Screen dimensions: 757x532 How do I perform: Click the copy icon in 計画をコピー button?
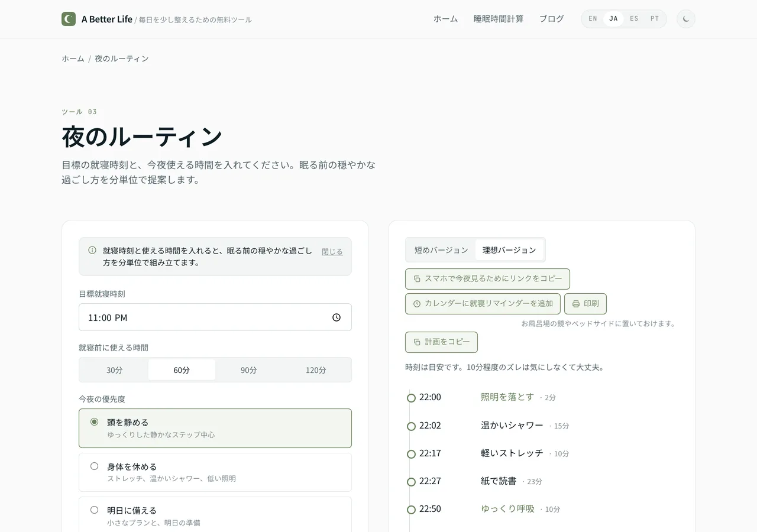pos(417,342)
